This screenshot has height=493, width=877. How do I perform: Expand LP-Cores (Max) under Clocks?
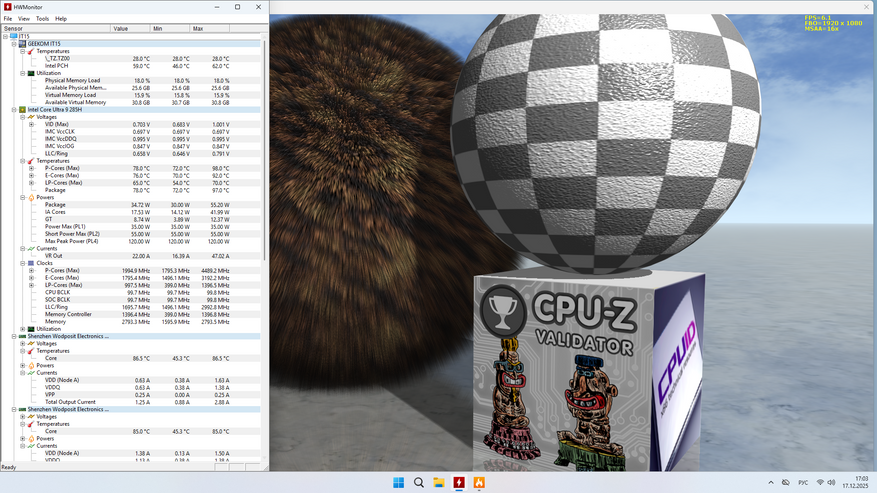click(31, 285)
